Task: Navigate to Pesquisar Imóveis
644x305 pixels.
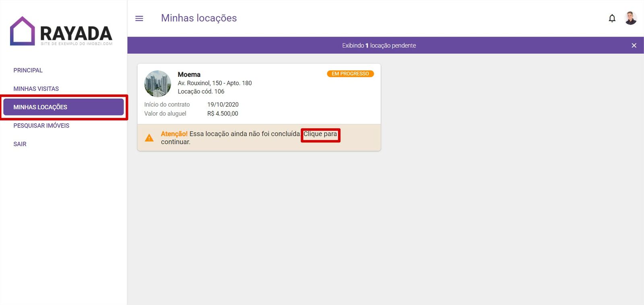Action: [x=41, y=126]
